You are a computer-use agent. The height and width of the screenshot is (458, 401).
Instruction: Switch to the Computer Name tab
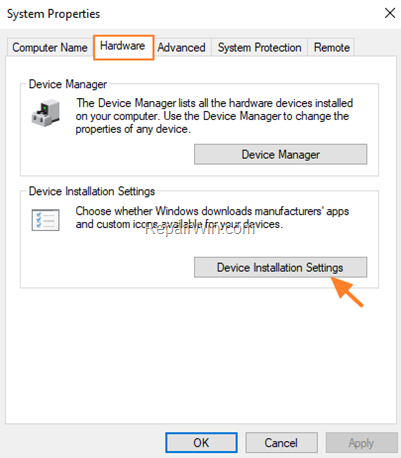coord(50,47)
